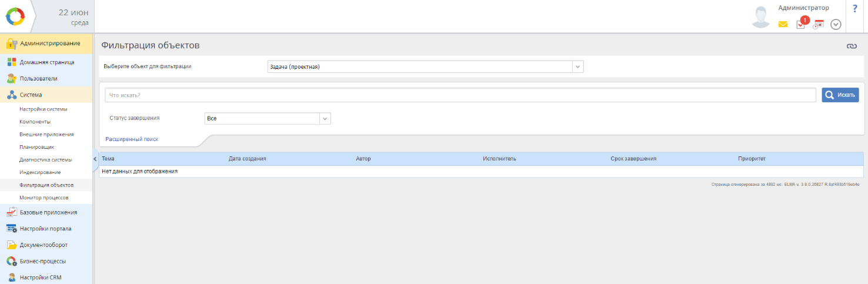
Task: Expand the object selection dropdown arrow
Action: (x=577, y=66)
